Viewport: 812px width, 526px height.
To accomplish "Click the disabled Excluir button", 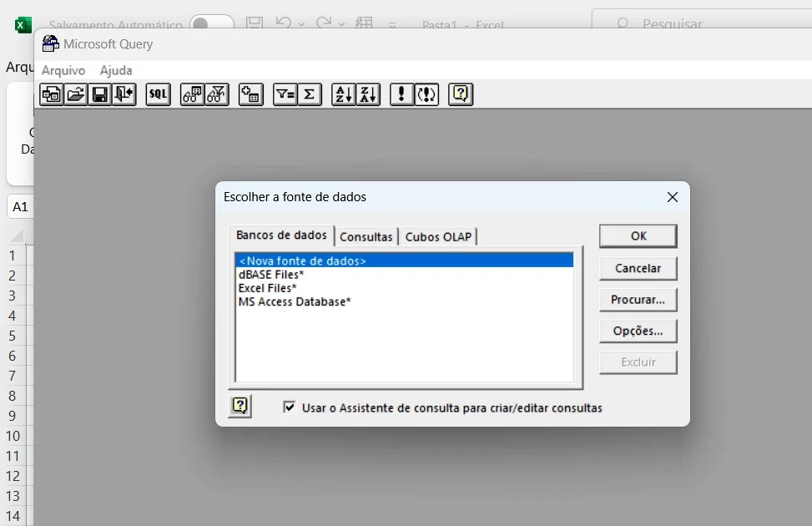I will coord(638,362).
